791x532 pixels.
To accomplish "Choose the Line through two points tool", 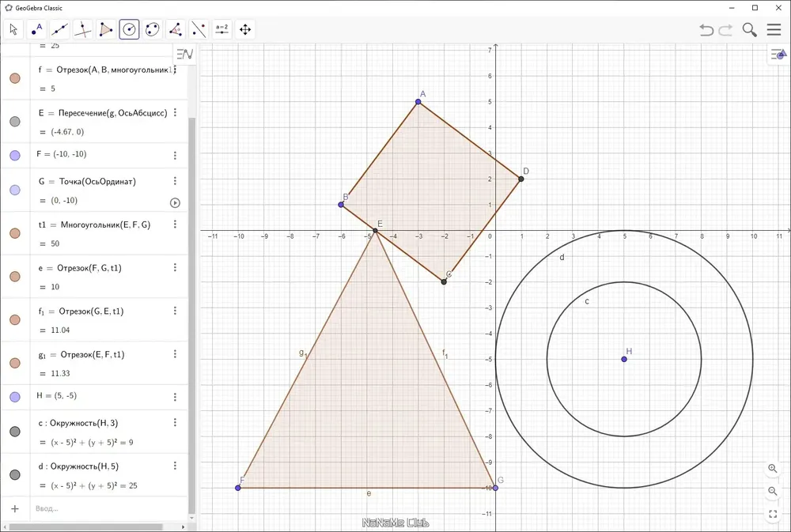I will pos(59,29).
